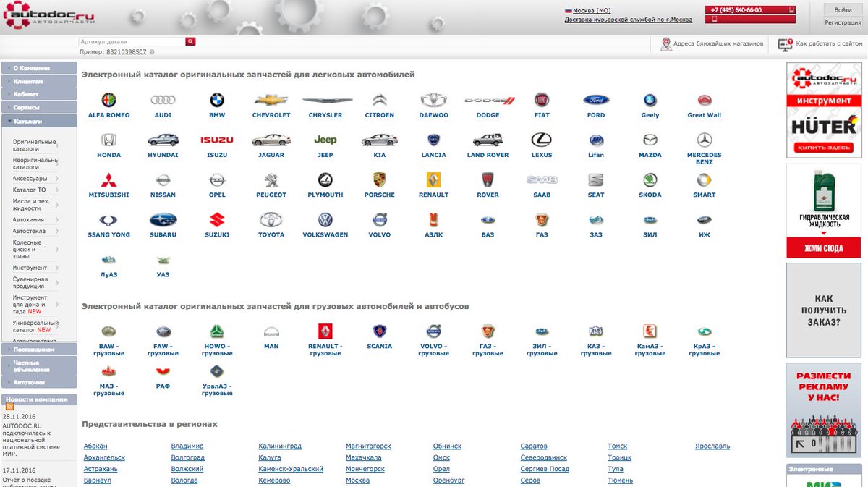The width and height of the screenshot is (868, 487).
Task: Select the Jeep logo
Action: (x=325, y=140)
